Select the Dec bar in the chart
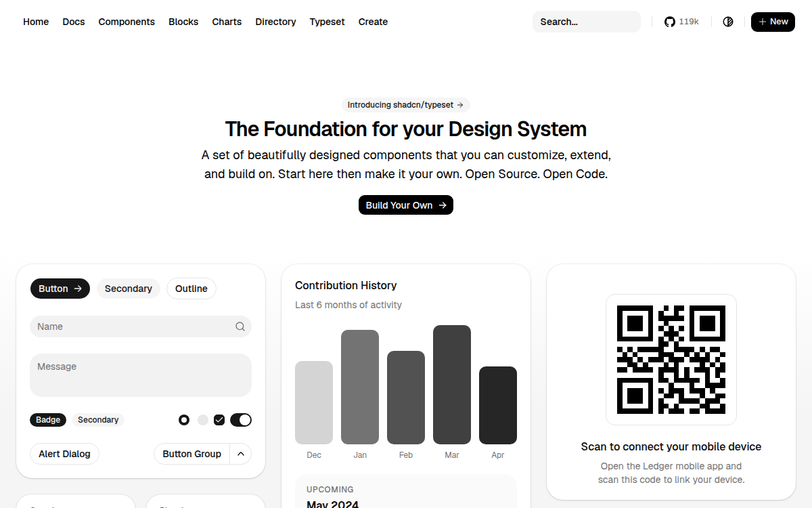Viewport: 812px width, 508px height. coord(314,402)
